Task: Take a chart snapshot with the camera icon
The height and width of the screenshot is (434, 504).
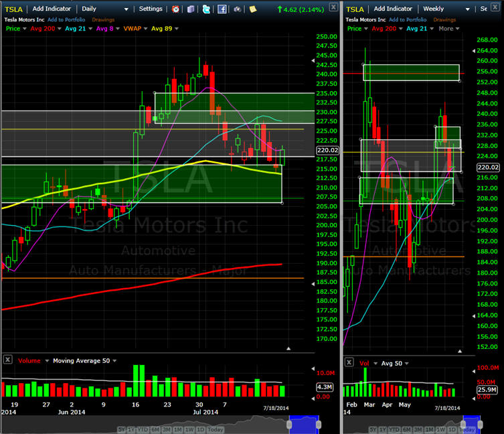Action: click(237, 9)
